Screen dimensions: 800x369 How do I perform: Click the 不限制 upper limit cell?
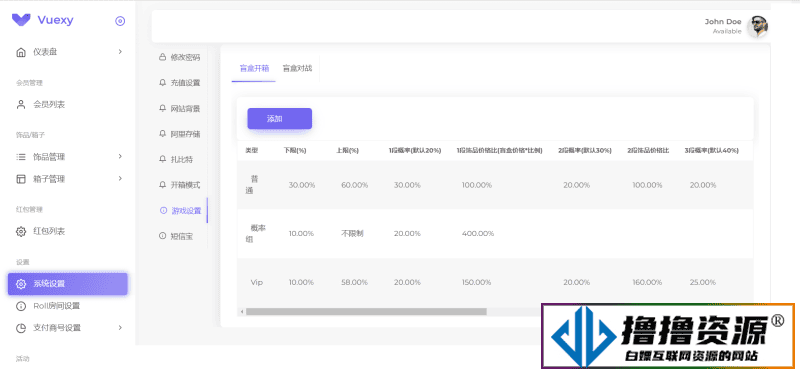[353, 233]
